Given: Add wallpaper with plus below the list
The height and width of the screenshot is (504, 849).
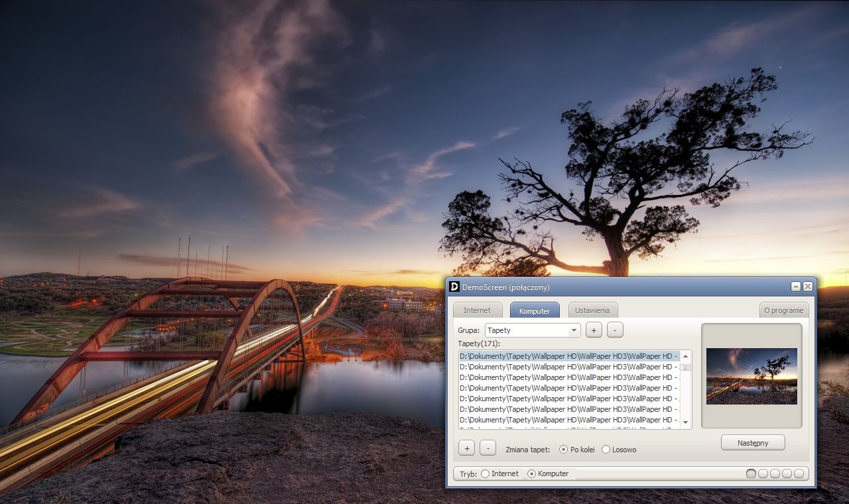Looking at the screenshot, I should [x=466, y=448].
